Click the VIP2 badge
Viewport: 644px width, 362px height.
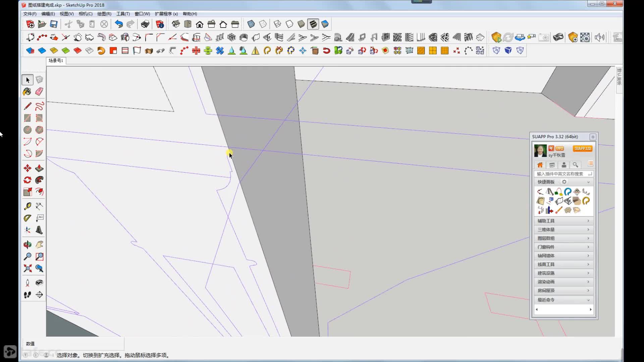[x=559, y=148]
